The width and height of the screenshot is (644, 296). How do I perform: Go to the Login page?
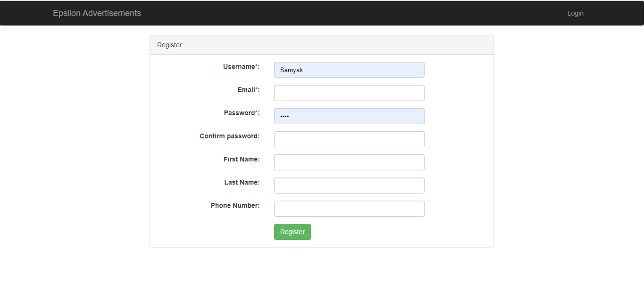click(x=575, y=13)
